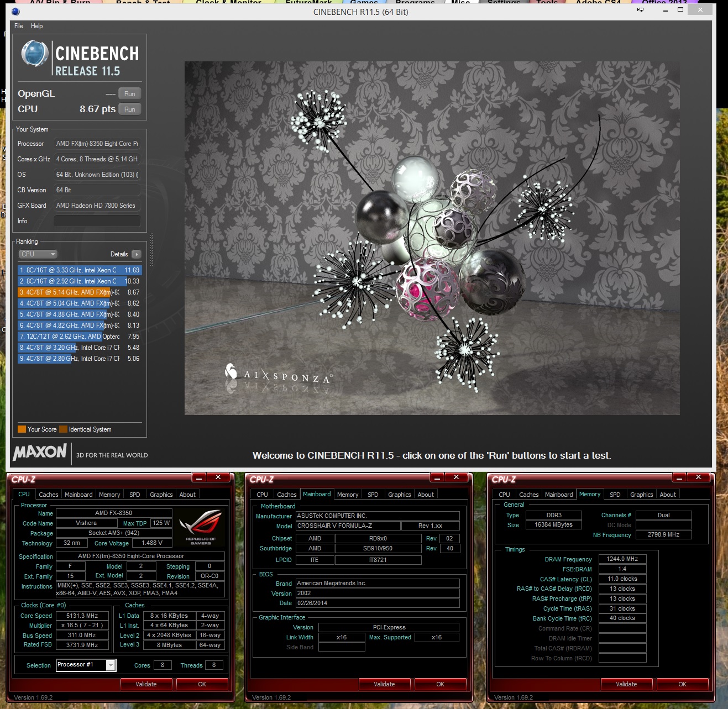Click OK in right CPU-Z window
This screenshot has height=709, width=728.
click(683, 684)
